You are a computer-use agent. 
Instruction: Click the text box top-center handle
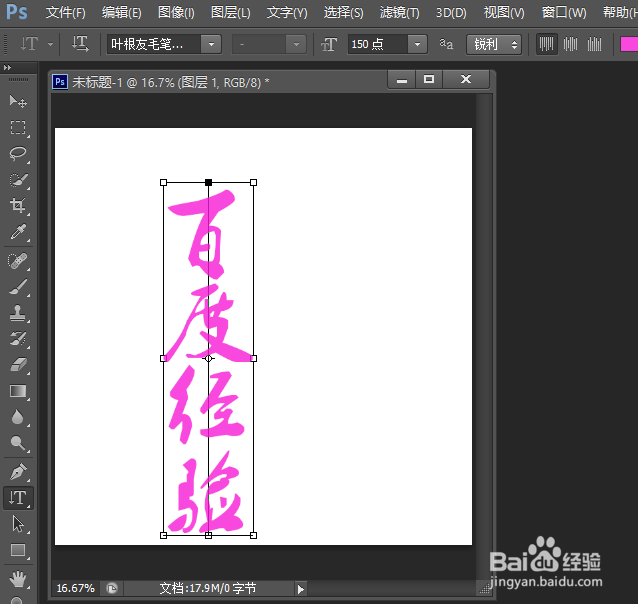[208, 182]
